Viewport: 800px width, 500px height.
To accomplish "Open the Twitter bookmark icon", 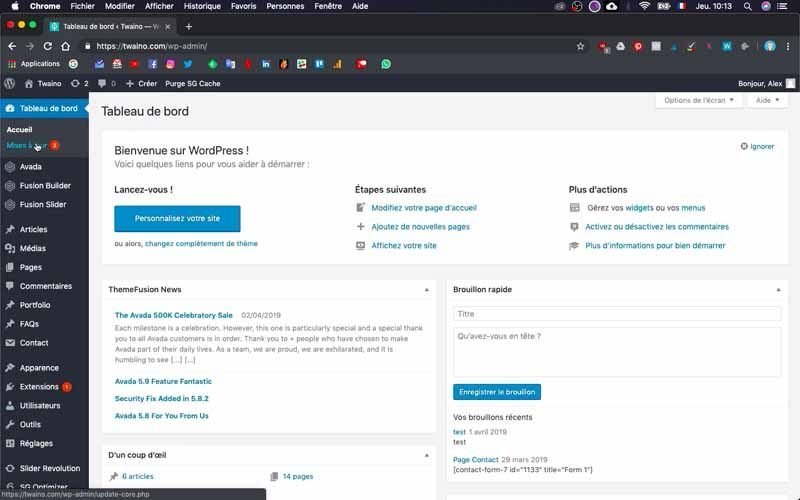I will (188, 64).
